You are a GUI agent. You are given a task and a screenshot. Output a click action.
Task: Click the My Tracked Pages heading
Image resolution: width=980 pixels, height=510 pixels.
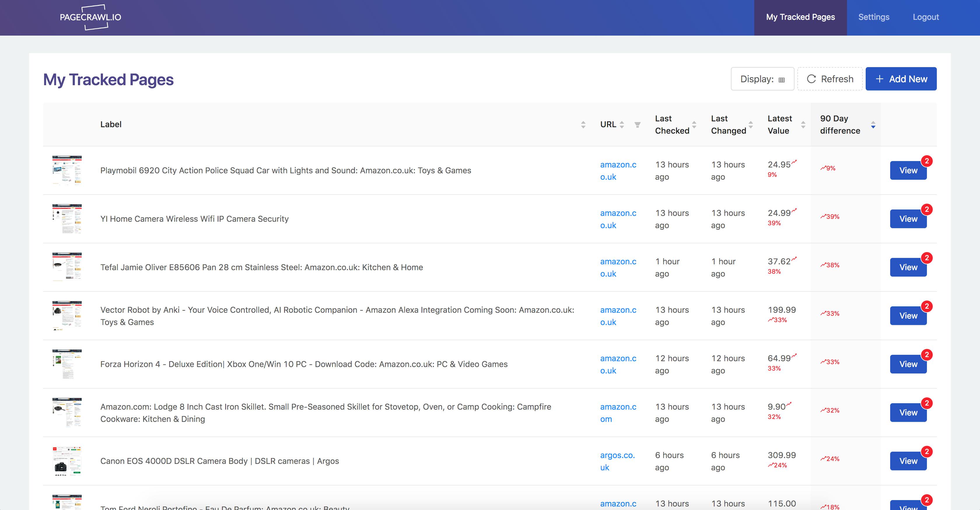click(108, 80)
